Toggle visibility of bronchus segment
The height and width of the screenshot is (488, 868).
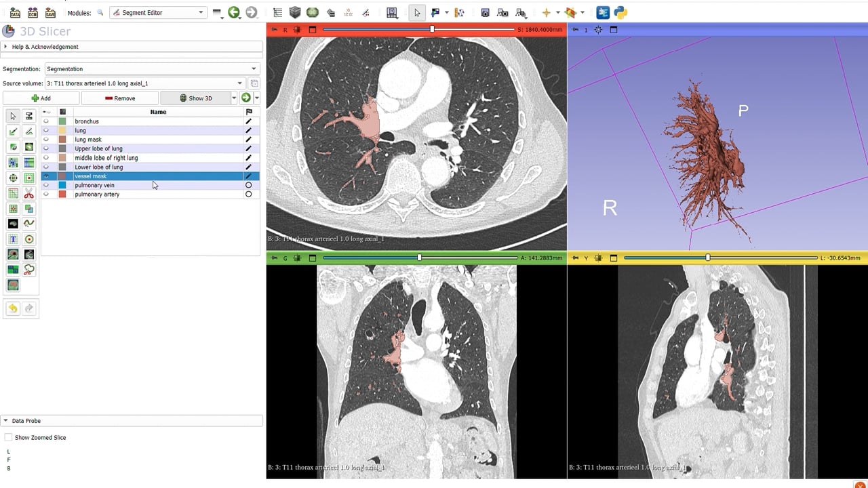point(46,121)
